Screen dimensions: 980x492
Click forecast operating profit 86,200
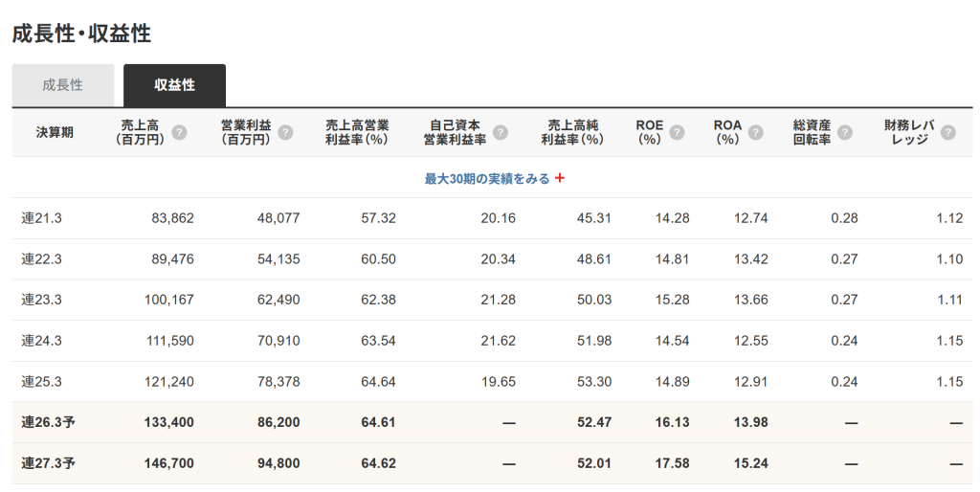pyautogui.click(x=278, y=423)
